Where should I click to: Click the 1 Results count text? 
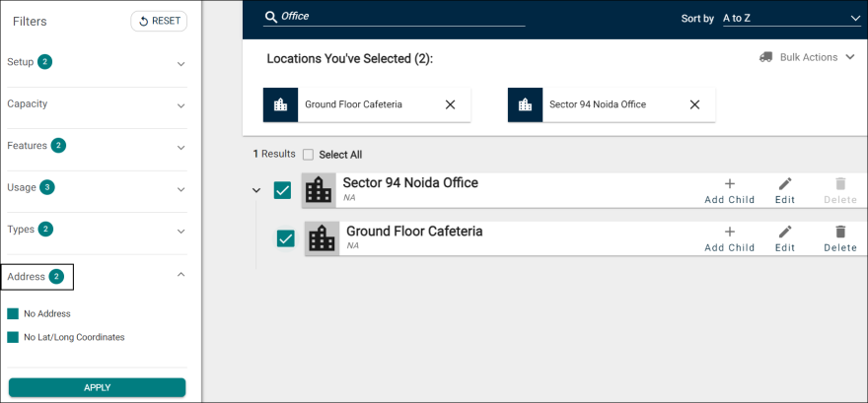(274, 155)
